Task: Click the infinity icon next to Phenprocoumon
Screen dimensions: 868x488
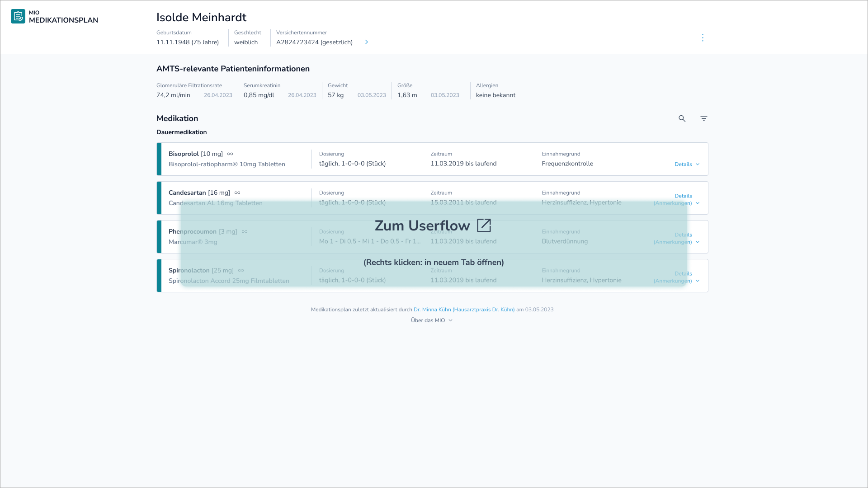Action: (x=245, y=232)
